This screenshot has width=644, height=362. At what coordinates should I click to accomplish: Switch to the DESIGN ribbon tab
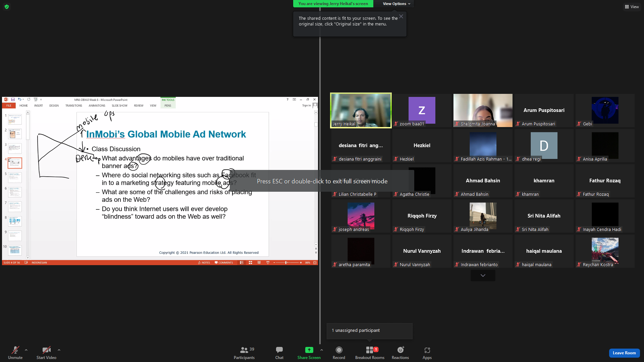(x=54, y=106)
